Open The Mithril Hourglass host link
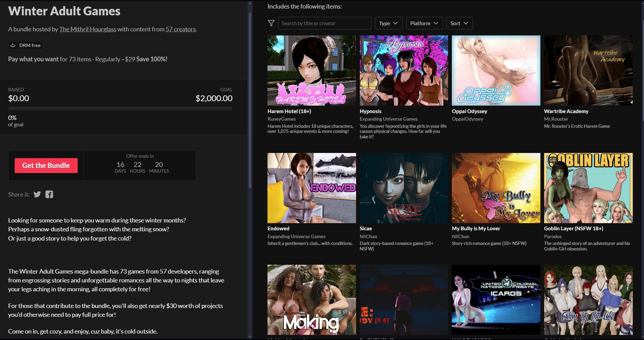 [x=88, y=29]
